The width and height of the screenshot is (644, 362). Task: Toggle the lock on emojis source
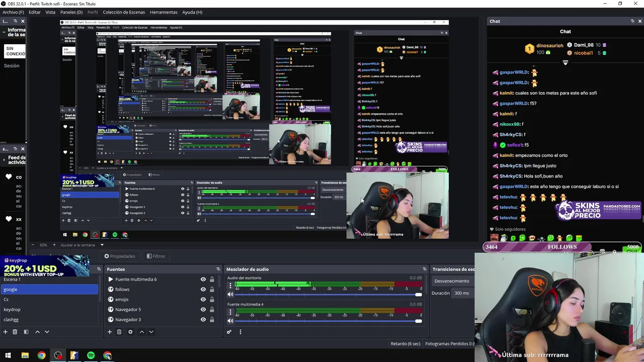click(x=212, y=300)
